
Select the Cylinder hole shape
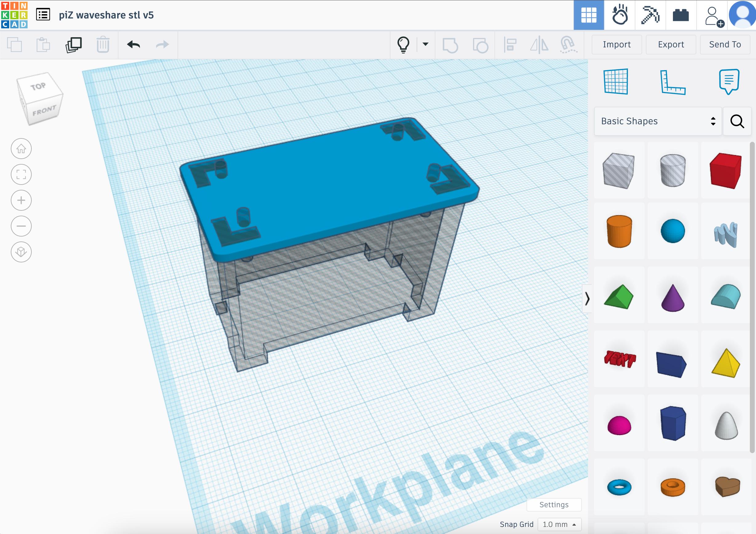tap(673, 170)
